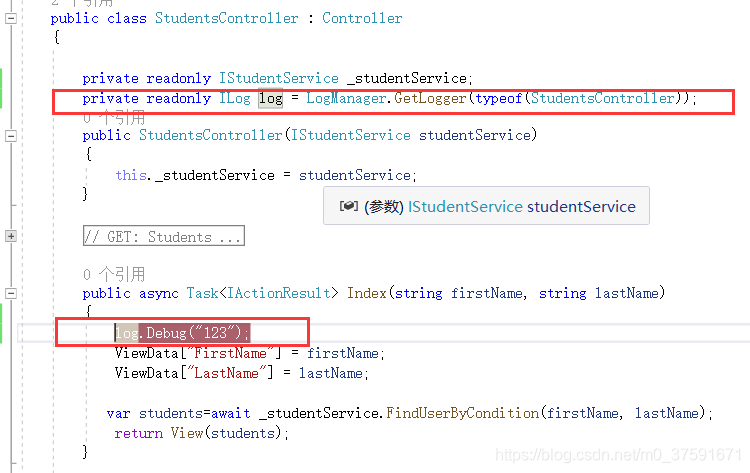Click the selected 'log.Debug("123");' statement

(x=182, y=333)
